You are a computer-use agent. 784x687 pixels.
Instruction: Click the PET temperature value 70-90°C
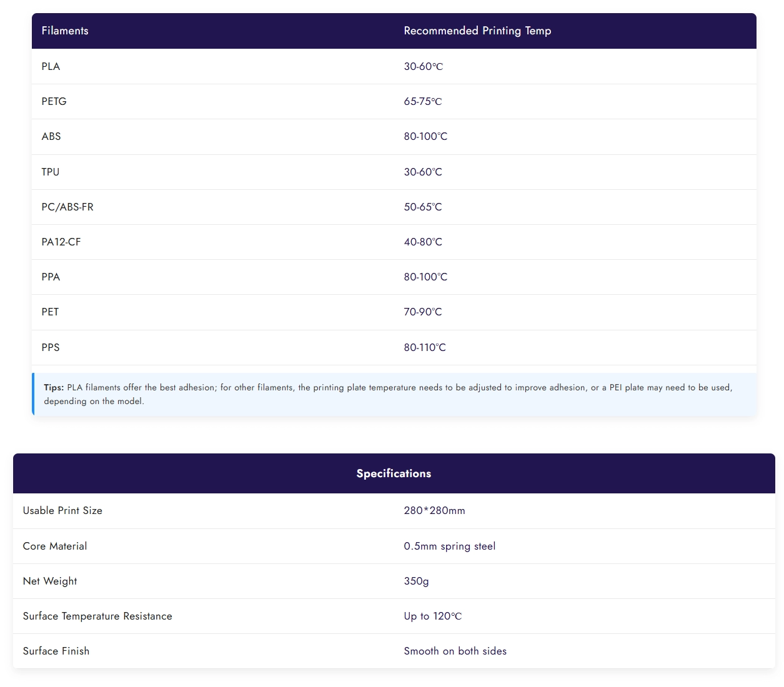(423, 312)
